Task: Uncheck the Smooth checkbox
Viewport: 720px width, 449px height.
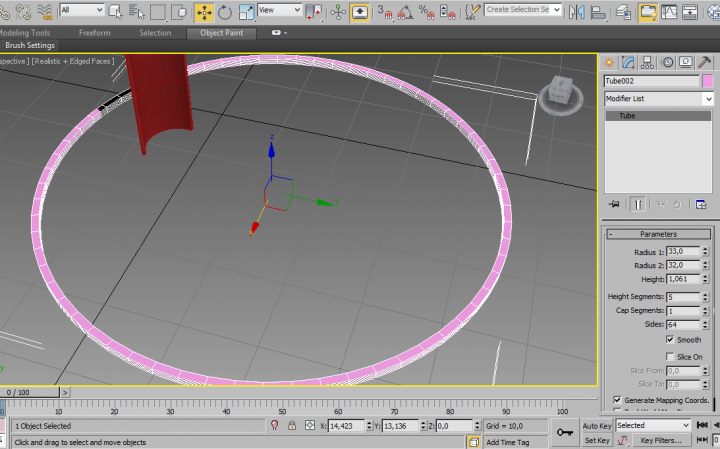Action: pyautogui.click(x=670, y=340)
